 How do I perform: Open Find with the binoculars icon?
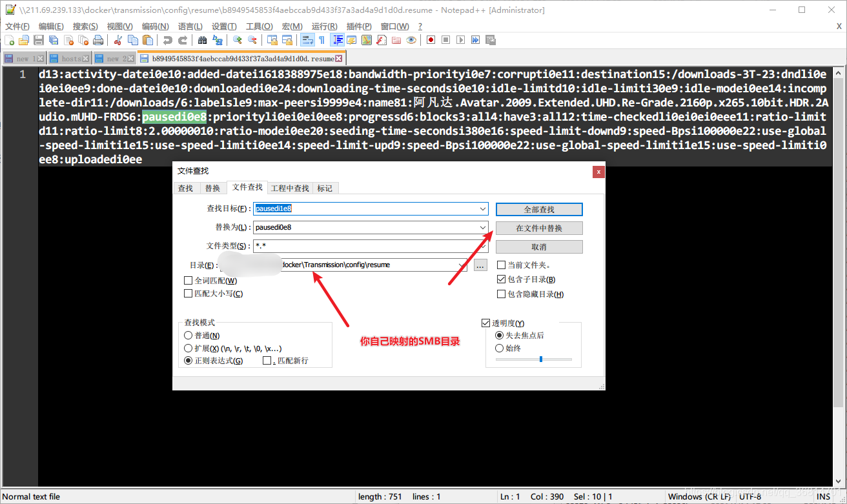tap(202, 40)
